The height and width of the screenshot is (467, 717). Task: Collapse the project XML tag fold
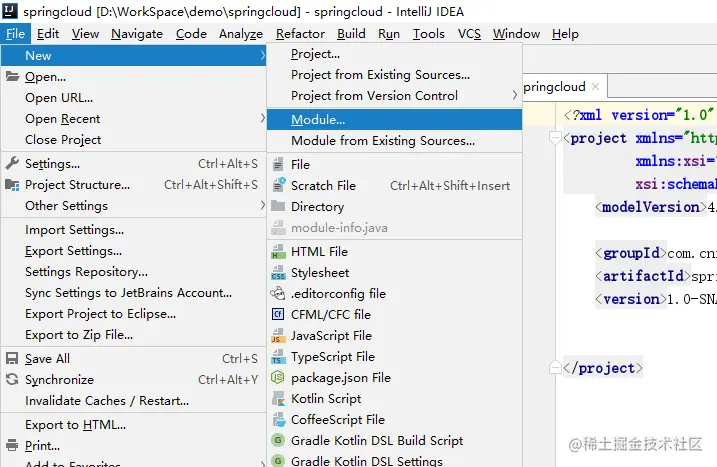click(x=555, y=137)
